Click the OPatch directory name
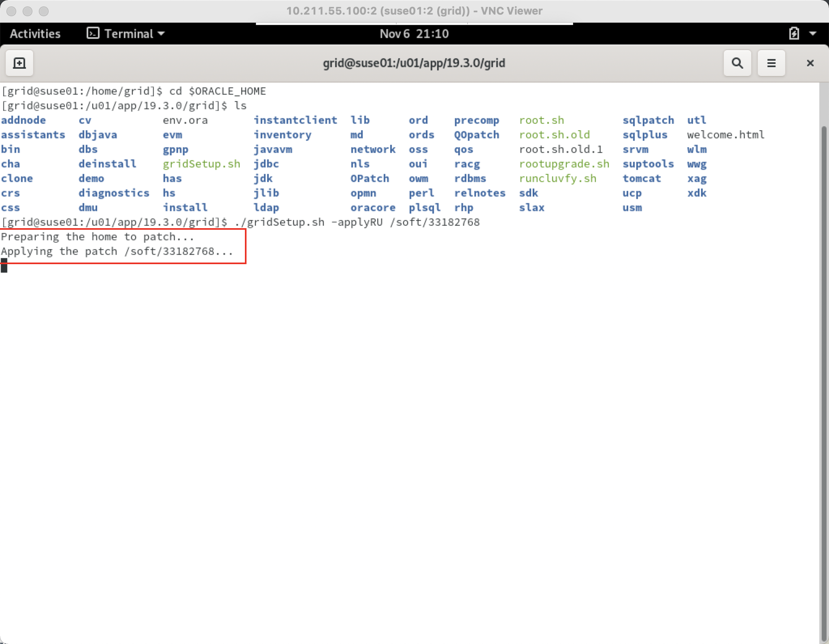This screenshot has width=829, height=644. (369, 178)
